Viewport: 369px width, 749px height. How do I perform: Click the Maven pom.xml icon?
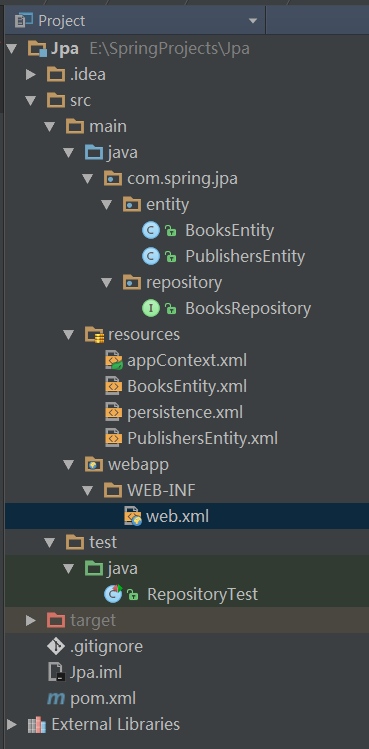click(56, 699)
